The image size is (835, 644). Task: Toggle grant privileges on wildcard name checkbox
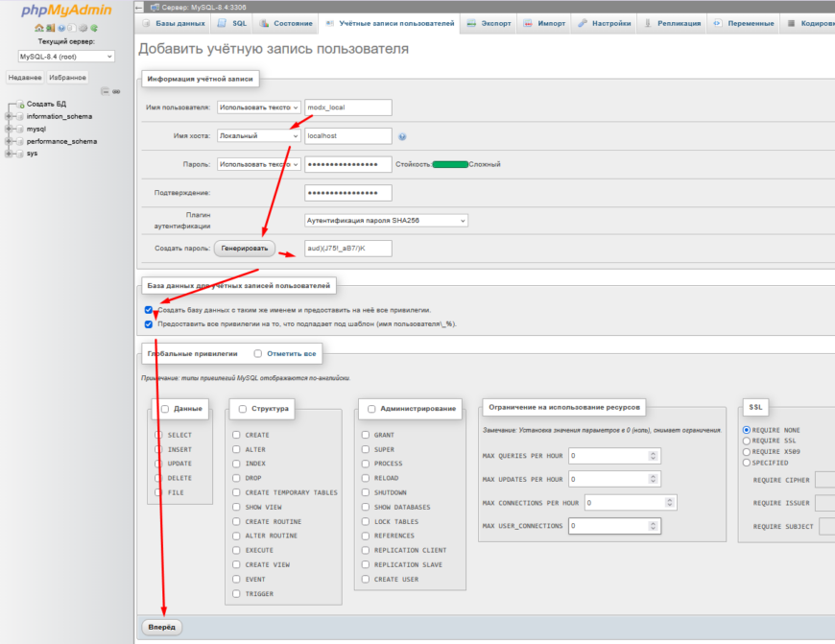(149, 323)
